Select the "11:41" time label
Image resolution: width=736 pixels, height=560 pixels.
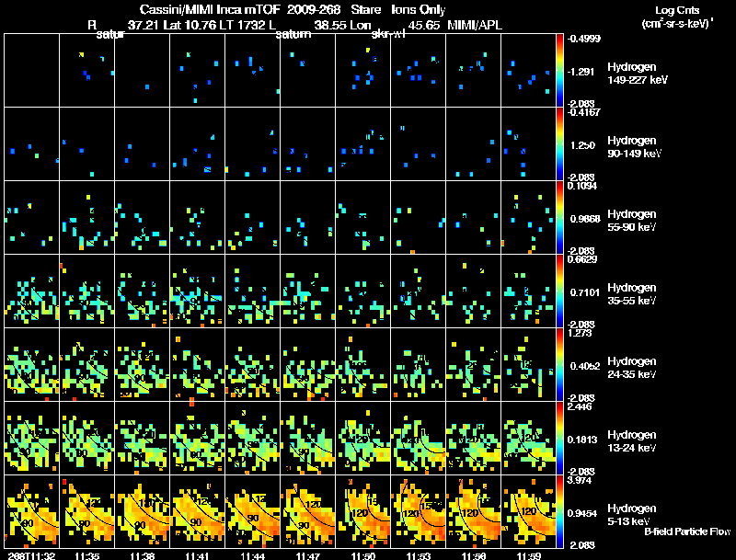[x=198, y=555]
